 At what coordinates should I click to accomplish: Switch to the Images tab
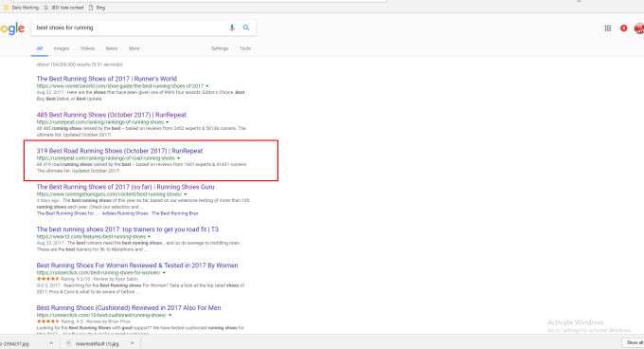62,48
